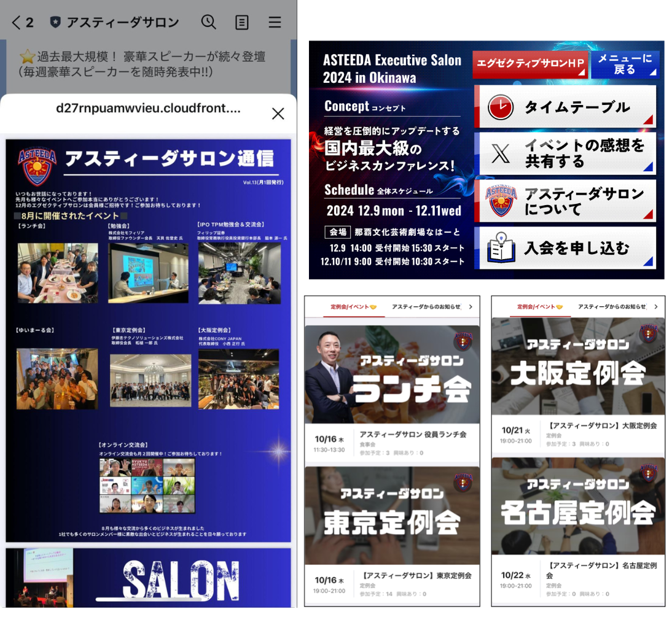Tap the アスティーダサロン通信 newsletter image
Screen dimensions: 672x617
tap(148, 341)
